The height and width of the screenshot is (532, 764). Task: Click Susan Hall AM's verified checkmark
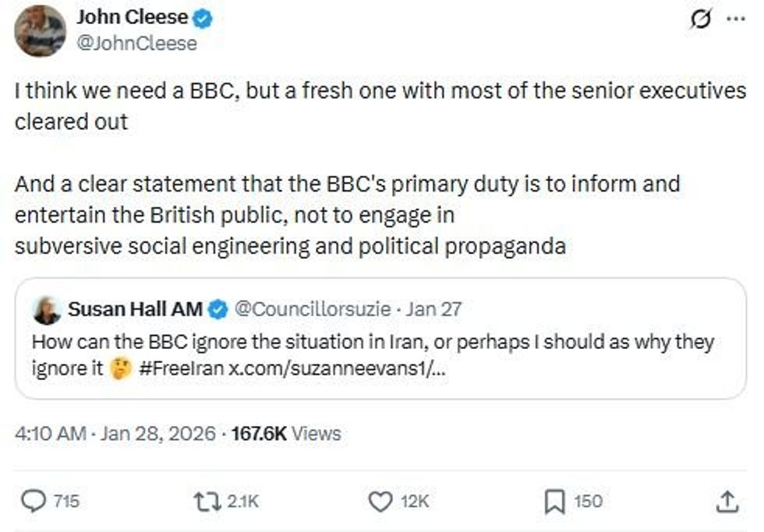click(215, 307)
